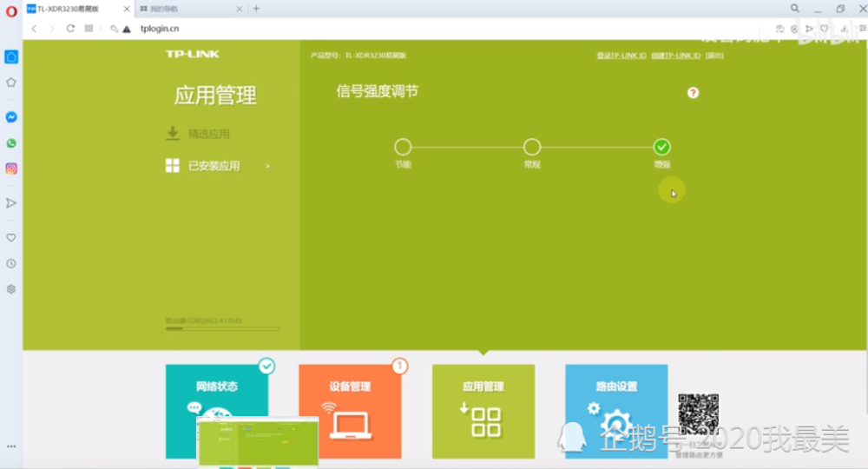Click the 创建TP-LINK ID link
The width and height of the screenshot is (868, 469).
(x=675, y=56)
